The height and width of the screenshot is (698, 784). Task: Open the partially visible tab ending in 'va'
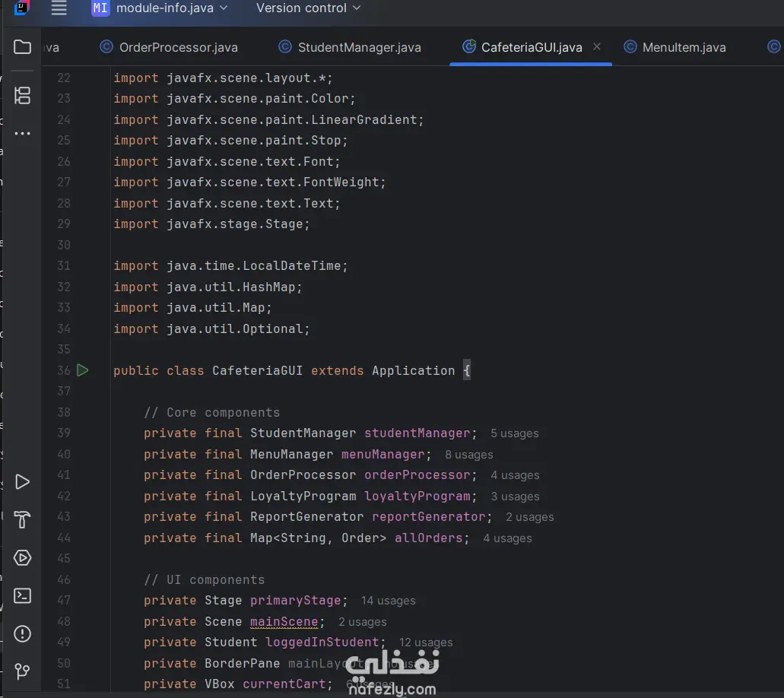(x=52, y=47)
